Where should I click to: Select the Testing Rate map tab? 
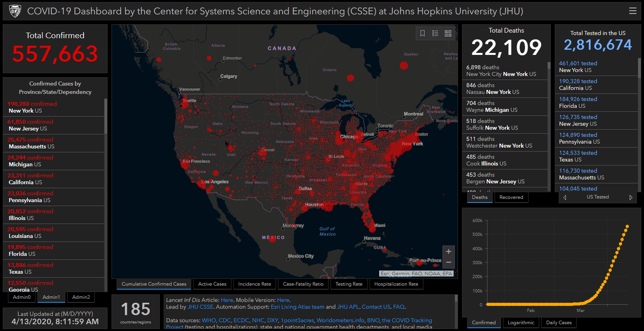coord(349,284)
